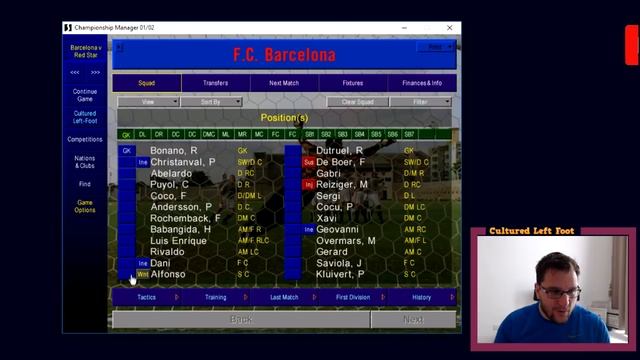Toggle the blue selection box beside Puyol, C
The height and width of the screenshot is (360, 640).
[x=127, y=185]
